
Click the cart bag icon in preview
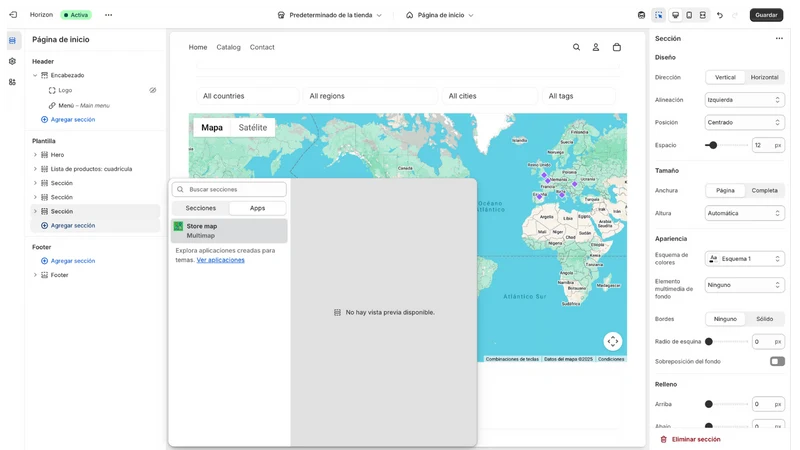pyautogui.click(x=617, y=47)
